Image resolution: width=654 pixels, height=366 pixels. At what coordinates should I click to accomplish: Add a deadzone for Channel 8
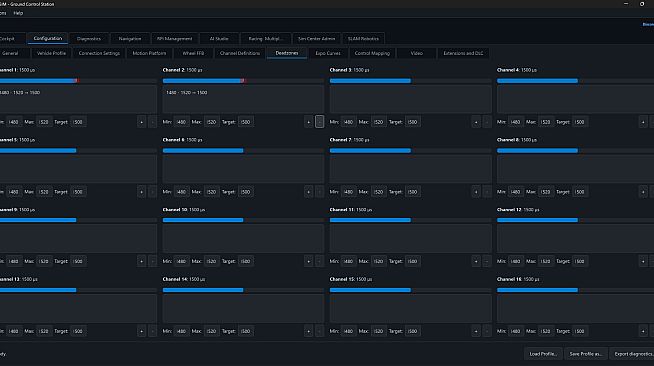643,192
